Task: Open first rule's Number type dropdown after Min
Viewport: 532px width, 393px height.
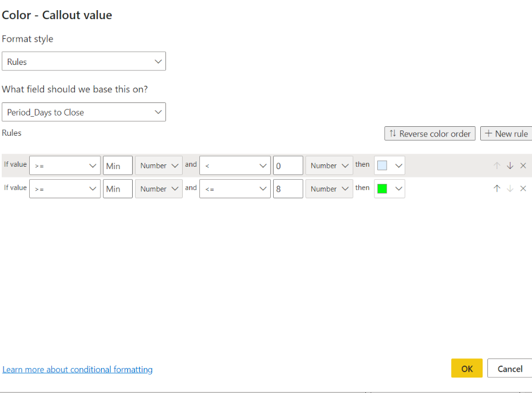Action: coord(159,166)
